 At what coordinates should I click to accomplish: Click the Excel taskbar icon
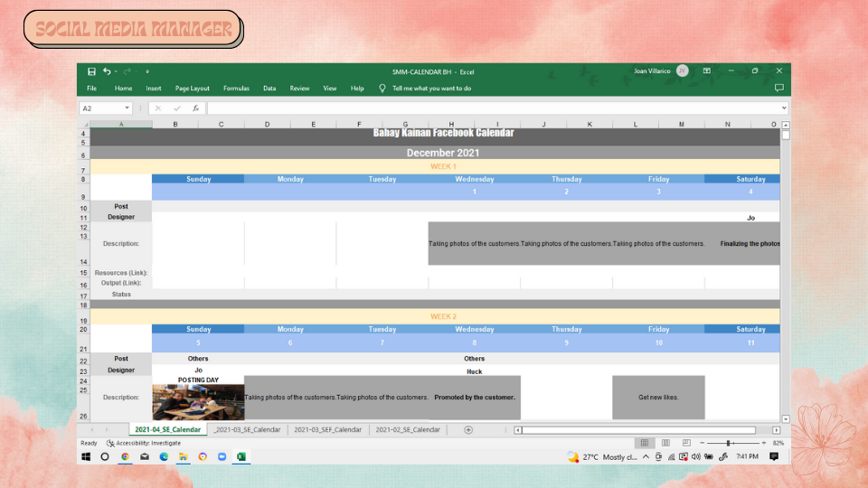(x=241, y=457)
